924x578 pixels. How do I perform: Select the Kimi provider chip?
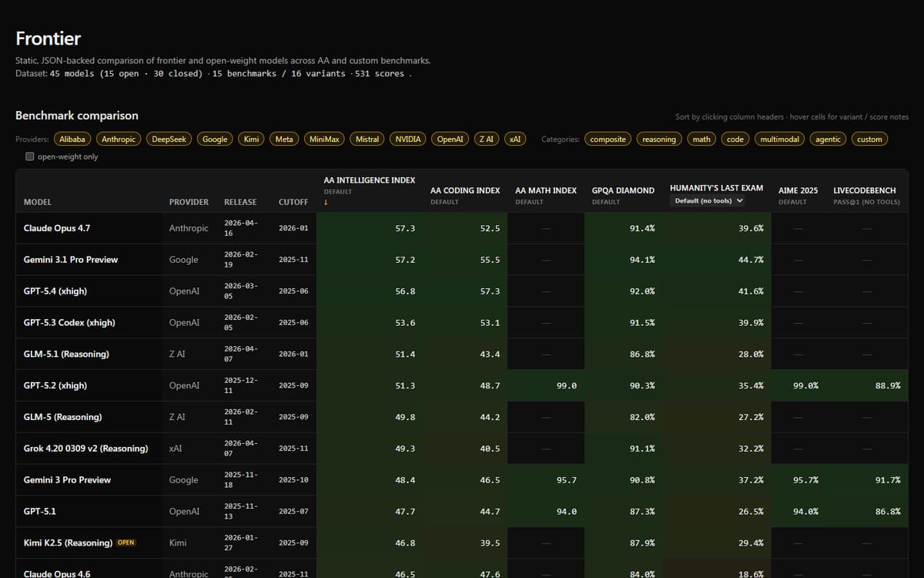click(x=251, y=139)
